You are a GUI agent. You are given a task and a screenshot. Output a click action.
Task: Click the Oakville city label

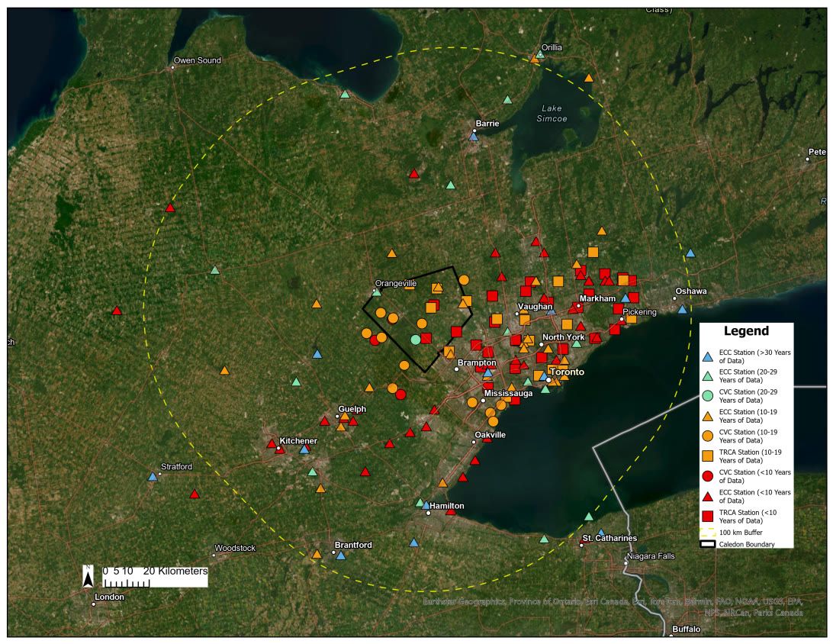[490, 435]
